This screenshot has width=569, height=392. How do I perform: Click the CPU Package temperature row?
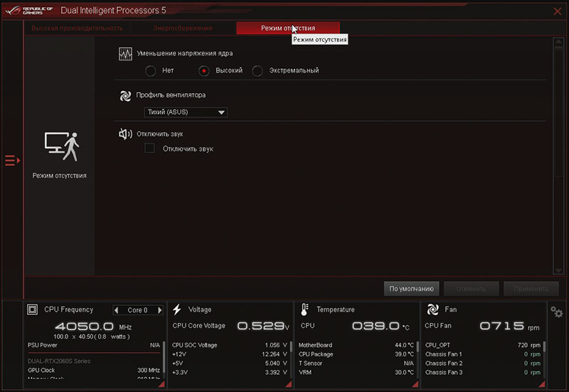[356, 354]
